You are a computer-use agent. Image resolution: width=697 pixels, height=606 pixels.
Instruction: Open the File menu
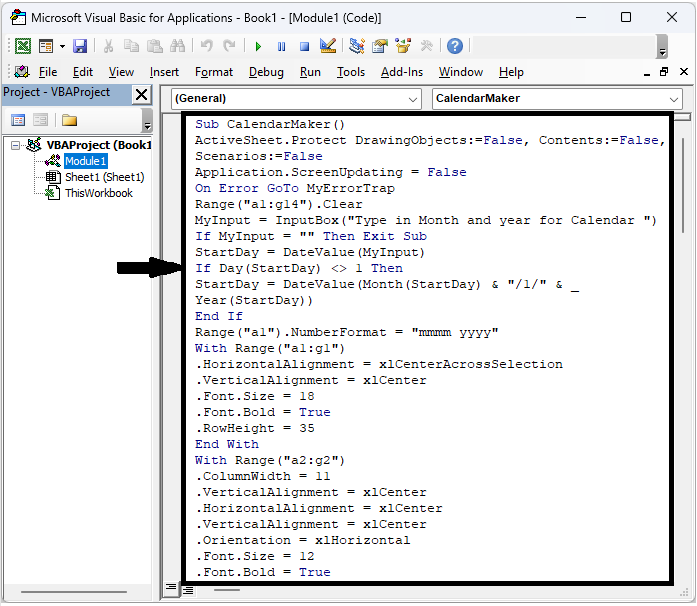[x=48, y=72]
